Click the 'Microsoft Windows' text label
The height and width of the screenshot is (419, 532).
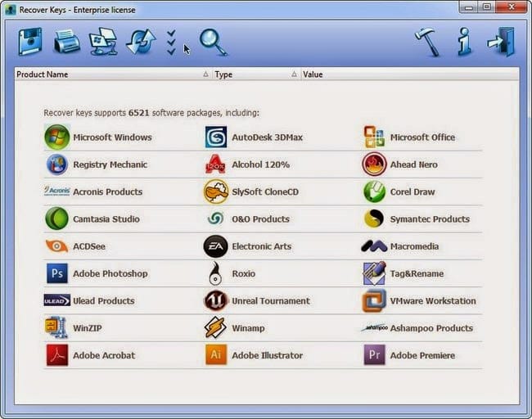pos(112,137)
